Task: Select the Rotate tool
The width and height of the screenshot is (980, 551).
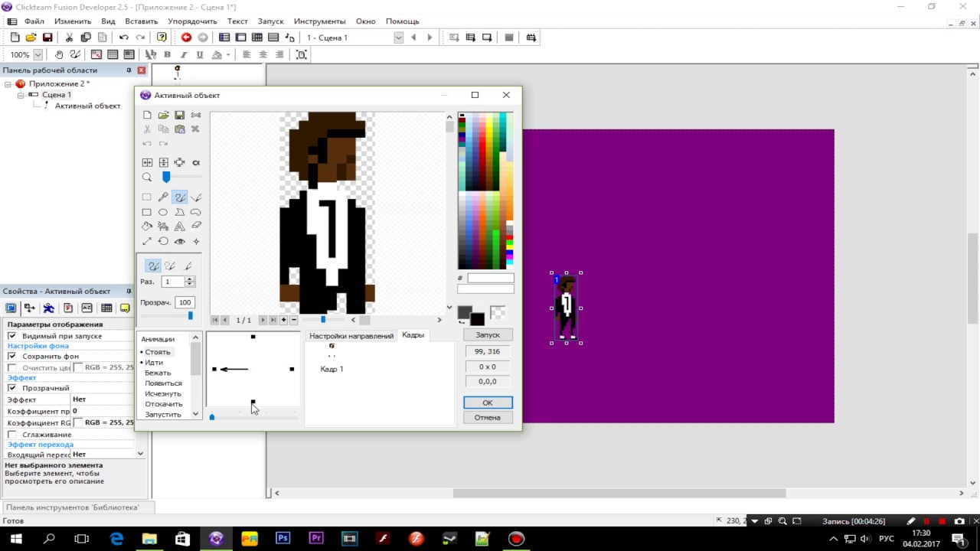Action: click(163, 241)
